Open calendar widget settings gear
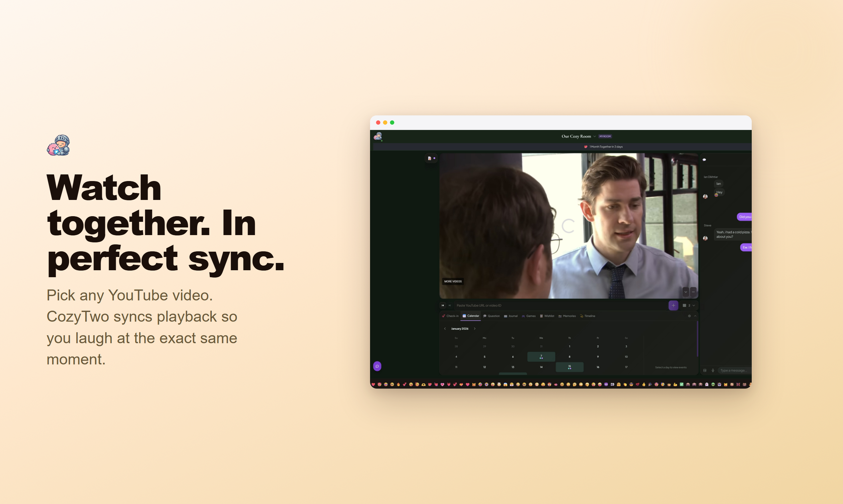The height and width of the screenshot is (504, 843). pyautogui.click(x=689, y=316)
